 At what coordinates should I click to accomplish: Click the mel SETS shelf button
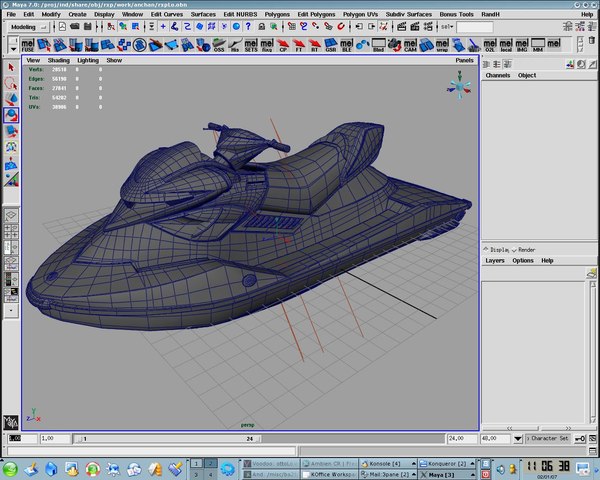(251, 45)
